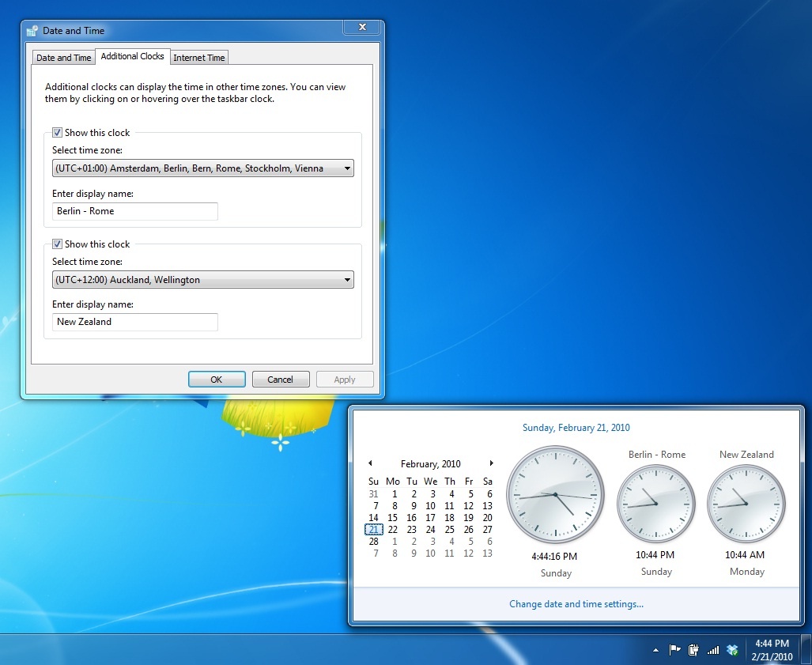The height and width of the screenshot is (665, 812).
Task: Open the network signal tray icon
Action: tap(713, 650)
